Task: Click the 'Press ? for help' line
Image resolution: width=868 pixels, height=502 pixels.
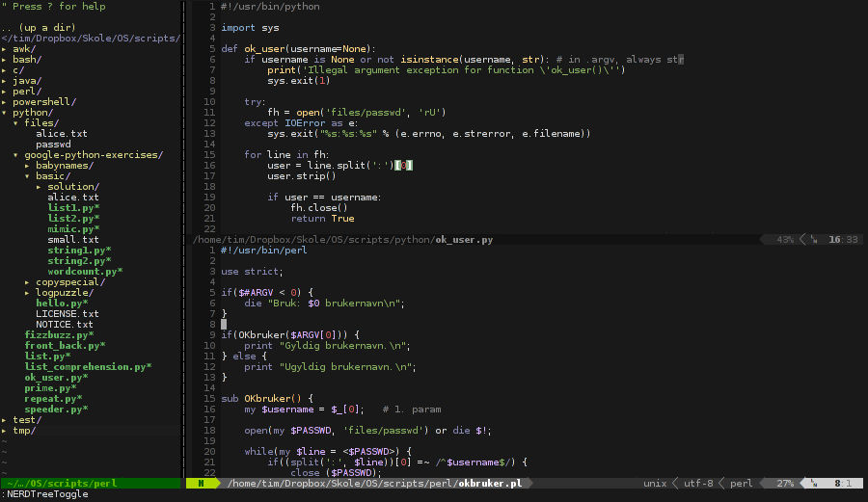Action: (x=53, y=7)
